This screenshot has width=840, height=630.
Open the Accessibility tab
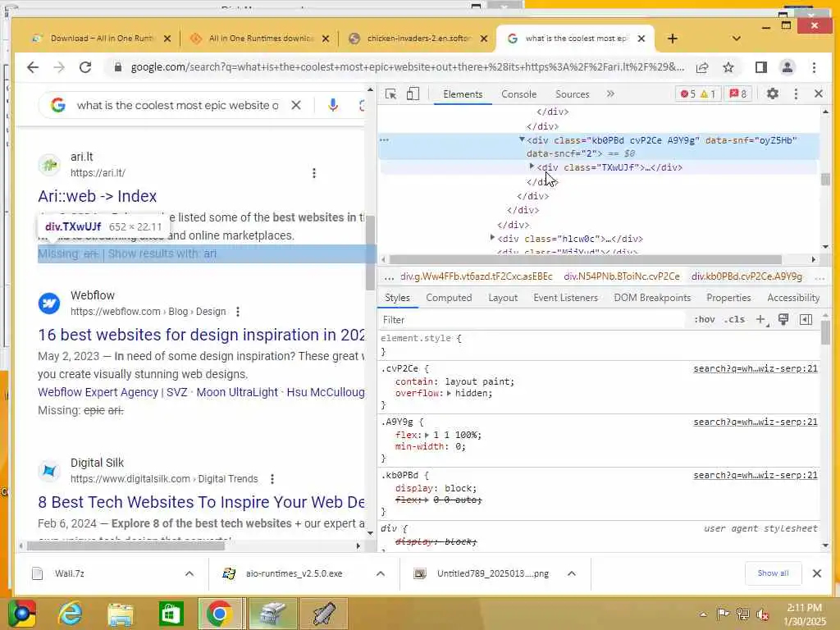click(x=793, y=297)
